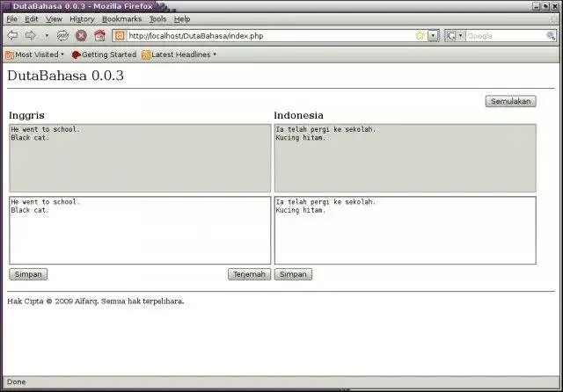Click the Semulakan reset button
563x392 pixels.
[x=510, y=101]
